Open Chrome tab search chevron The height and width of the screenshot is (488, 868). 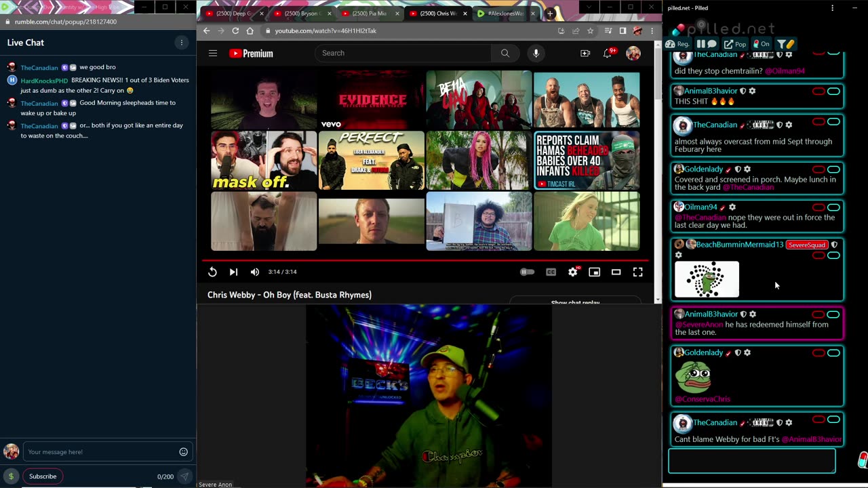(589, 7)
